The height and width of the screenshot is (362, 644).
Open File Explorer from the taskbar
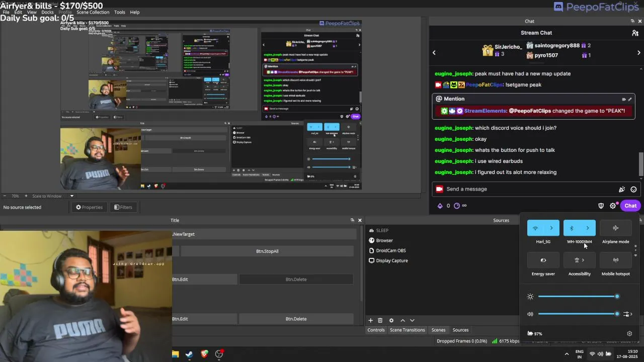click(x=175, y=354)
